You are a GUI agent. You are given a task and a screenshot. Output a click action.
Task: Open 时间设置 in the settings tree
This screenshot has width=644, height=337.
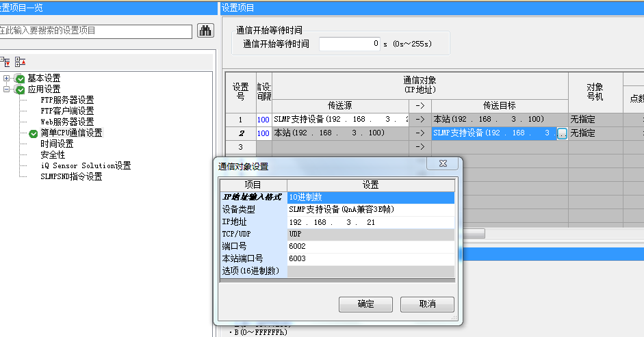pos(57,144)
